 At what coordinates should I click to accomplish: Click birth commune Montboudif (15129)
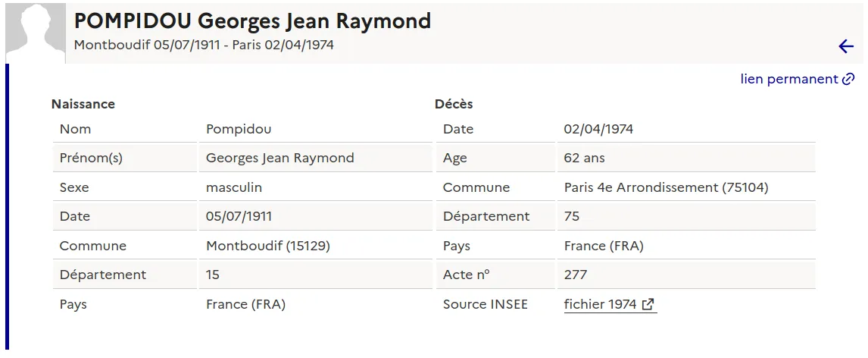(268, 246)
